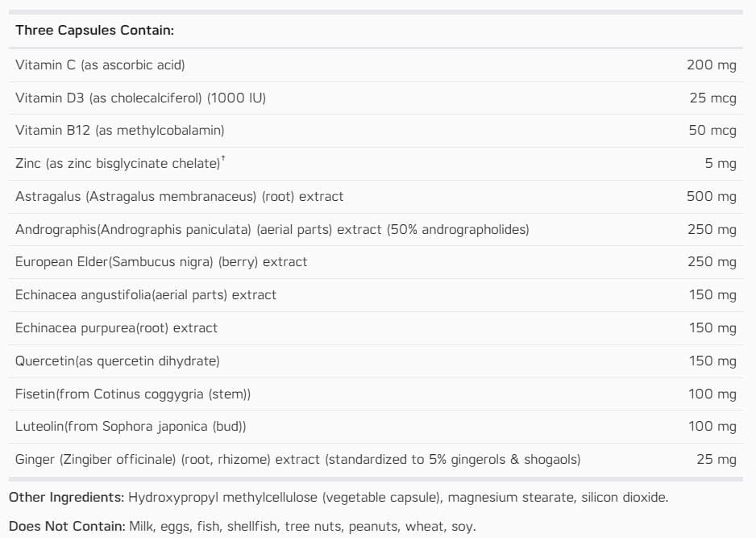Click the Zinc bisglycinate chelate entry

(x=117, y=164)
